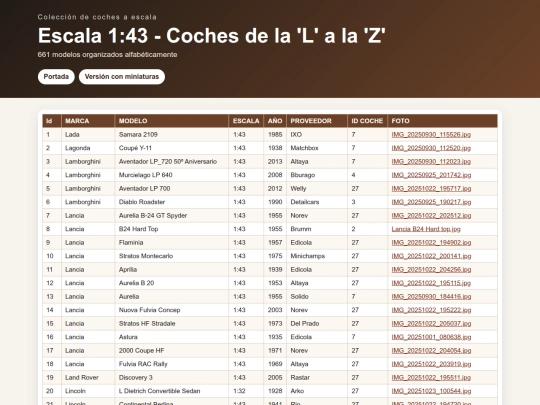Select the Stratos Montecarlo cell
Viewport: 540px width, 405px height.
pos(172,256)
